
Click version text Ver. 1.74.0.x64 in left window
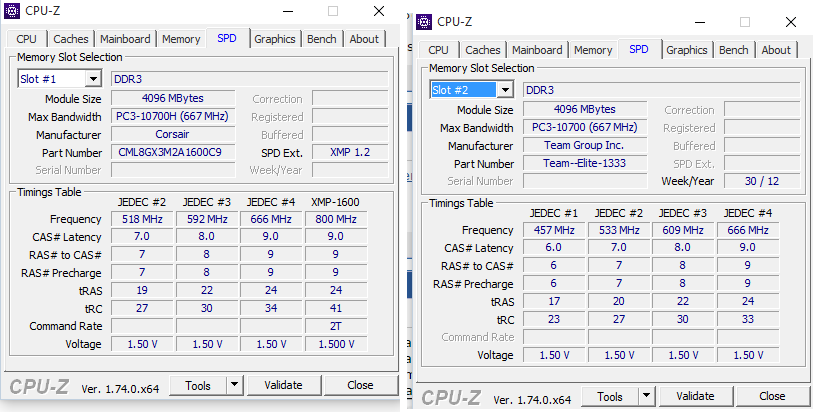click(120, 388)
